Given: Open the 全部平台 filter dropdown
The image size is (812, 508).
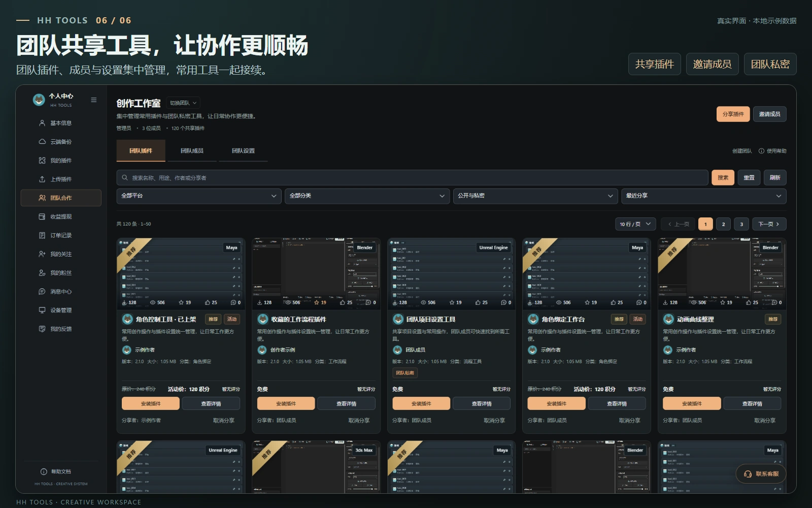Looking at the screenshot, I should pyautogui.click(x=199, y=196).
